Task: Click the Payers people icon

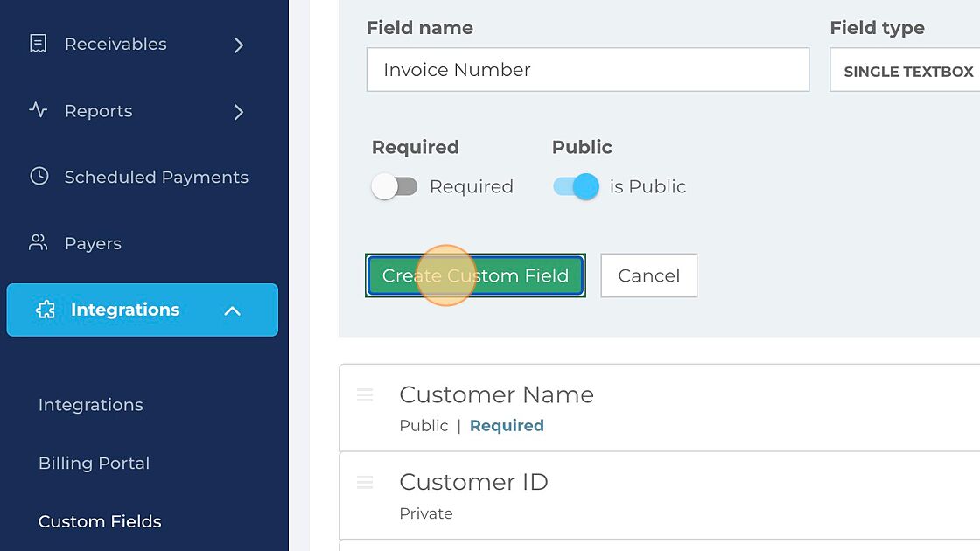Action: (38, 242)
